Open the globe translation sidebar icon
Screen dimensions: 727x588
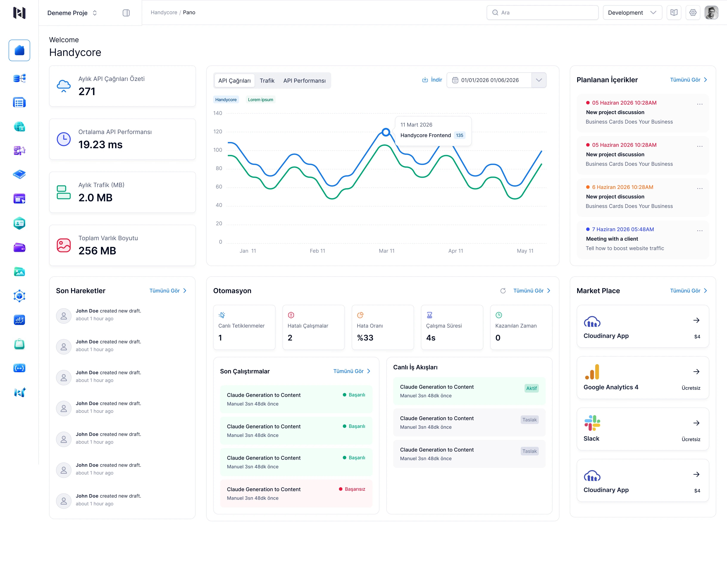point(19,127)
